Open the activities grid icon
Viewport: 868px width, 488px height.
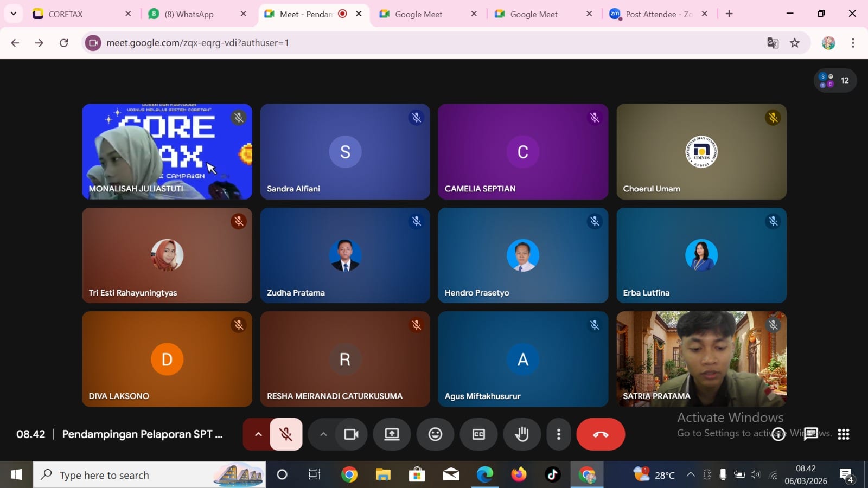[x=843, y=434]
